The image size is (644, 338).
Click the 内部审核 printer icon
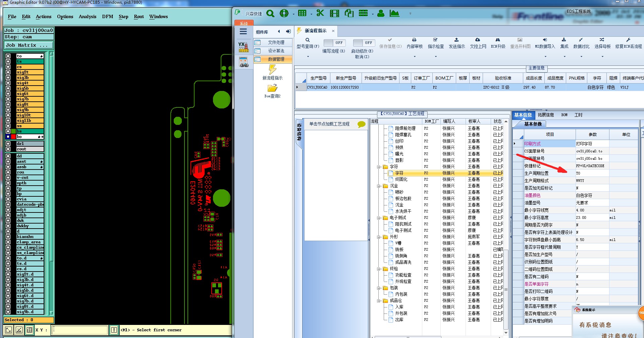[x=414, y=40]
